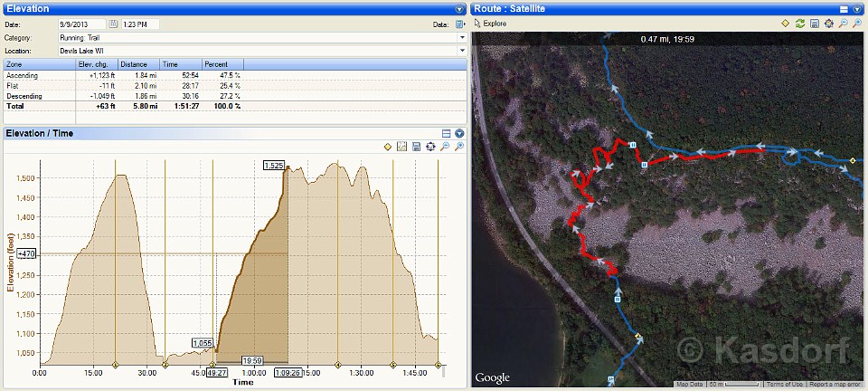Screen dimensions: 868x391
Task: Open the Elevation panel header menu
Action: pos(459,8)
